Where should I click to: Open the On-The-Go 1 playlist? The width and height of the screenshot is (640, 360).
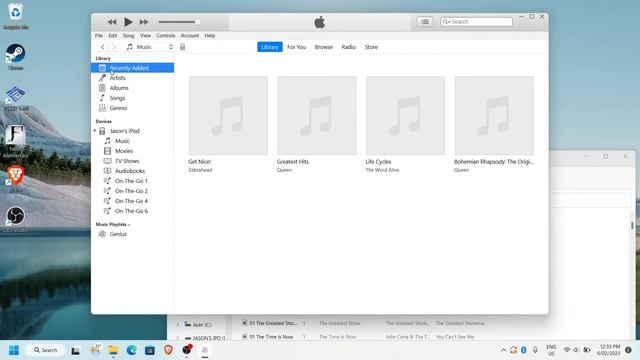[131, 181]
